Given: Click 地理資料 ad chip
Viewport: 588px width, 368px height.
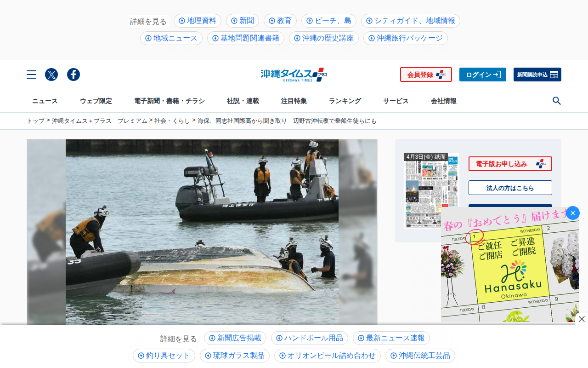Looking at the screenshot, I should (x=198, y=21).
